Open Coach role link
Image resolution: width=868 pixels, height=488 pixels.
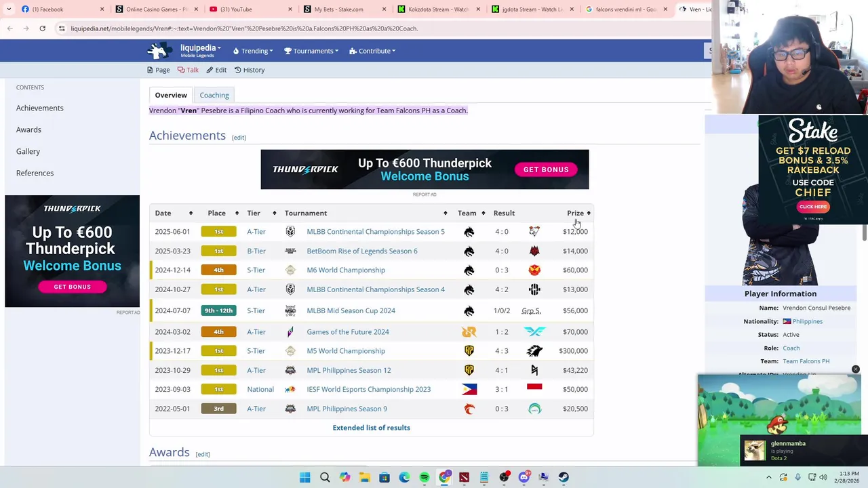791,348
